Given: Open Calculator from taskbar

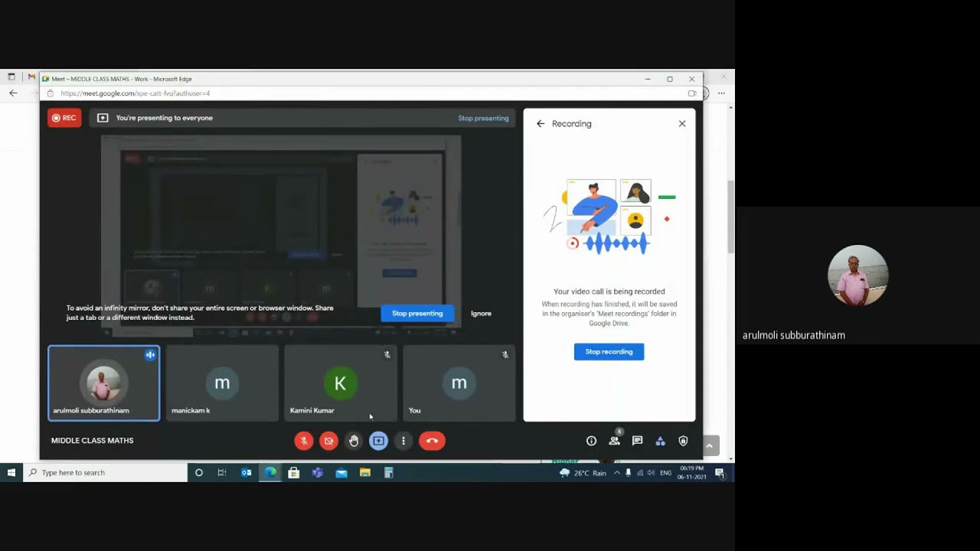Looking at the screenshot, I should click(389, 473).
